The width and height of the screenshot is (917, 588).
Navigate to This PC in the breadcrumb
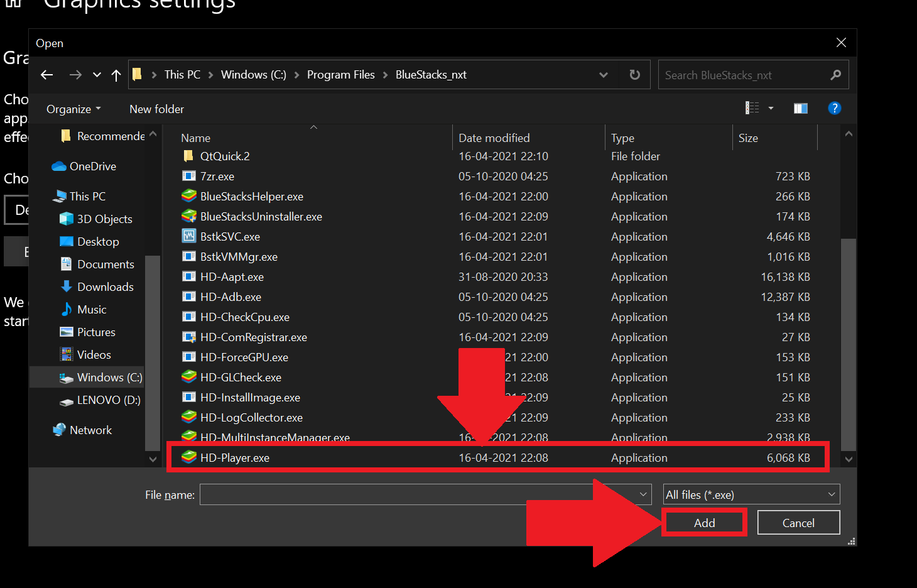click(182, 75)
